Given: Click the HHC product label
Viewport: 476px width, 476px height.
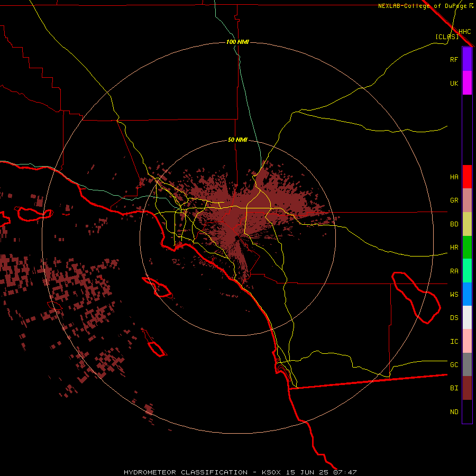Looking at the screenshot, I should click(464, 32).
